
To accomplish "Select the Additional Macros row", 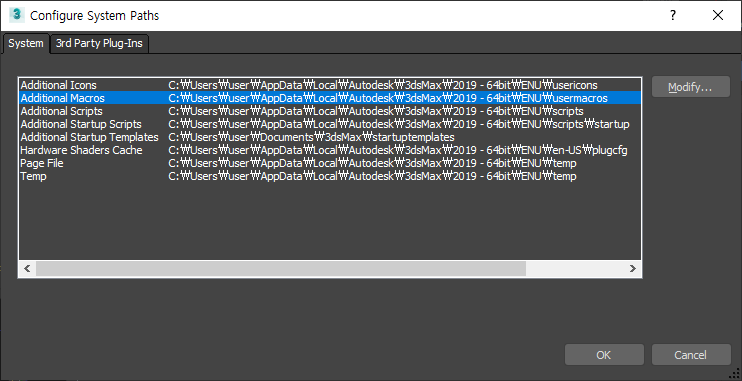I will click(330, 98).
